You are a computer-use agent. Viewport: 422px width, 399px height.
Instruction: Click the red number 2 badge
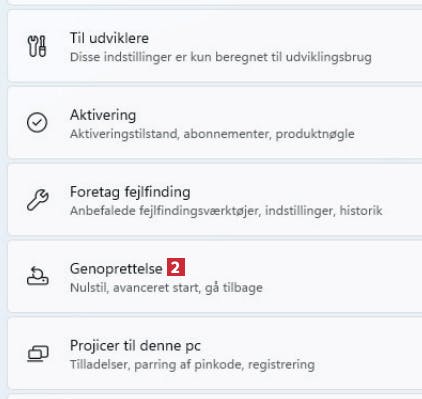(176, 267)
